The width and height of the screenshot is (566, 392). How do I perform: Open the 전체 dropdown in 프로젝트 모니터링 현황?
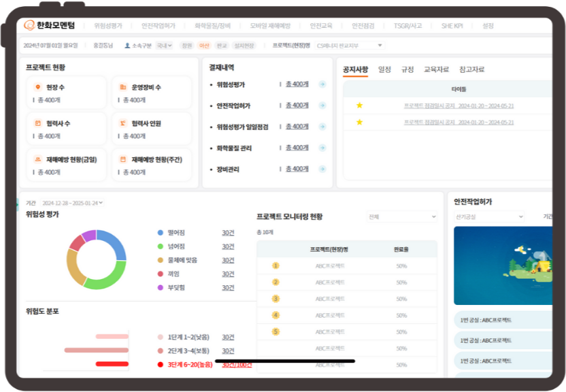click(x=401, y=217)
